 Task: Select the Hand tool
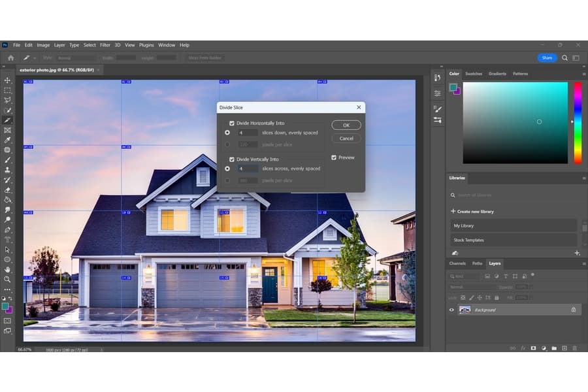7,269
